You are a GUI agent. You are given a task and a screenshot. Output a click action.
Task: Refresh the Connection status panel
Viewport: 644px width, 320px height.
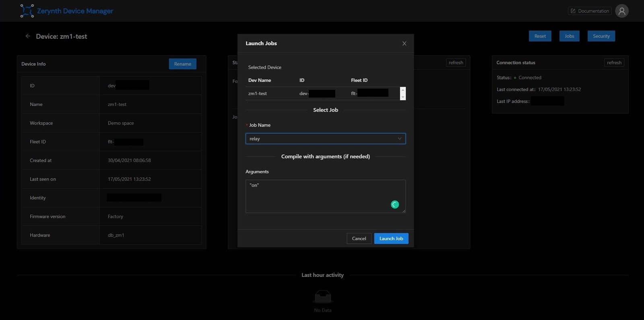point(614,62)
